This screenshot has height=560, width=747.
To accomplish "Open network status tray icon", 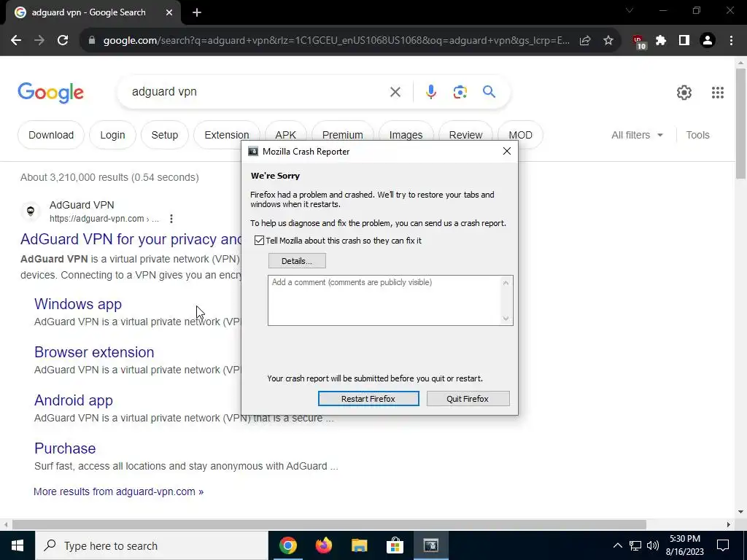I will click(x=635, y=545).
